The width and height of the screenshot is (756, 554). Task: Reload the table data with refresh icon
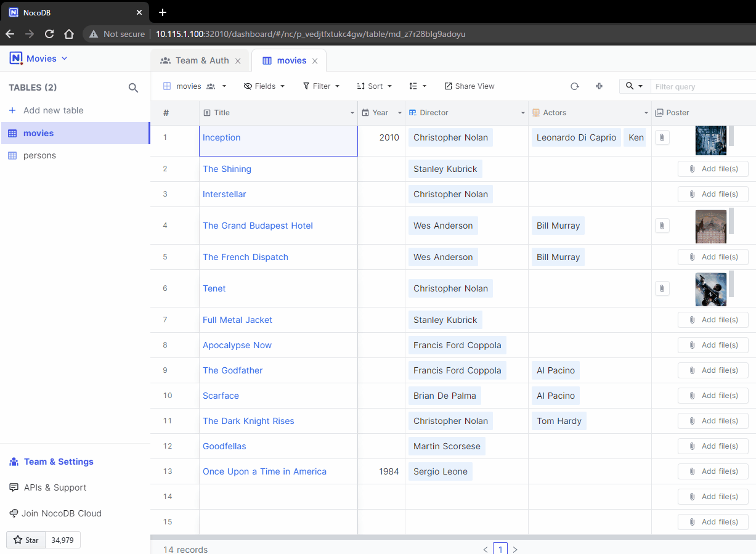coord(574,86)
